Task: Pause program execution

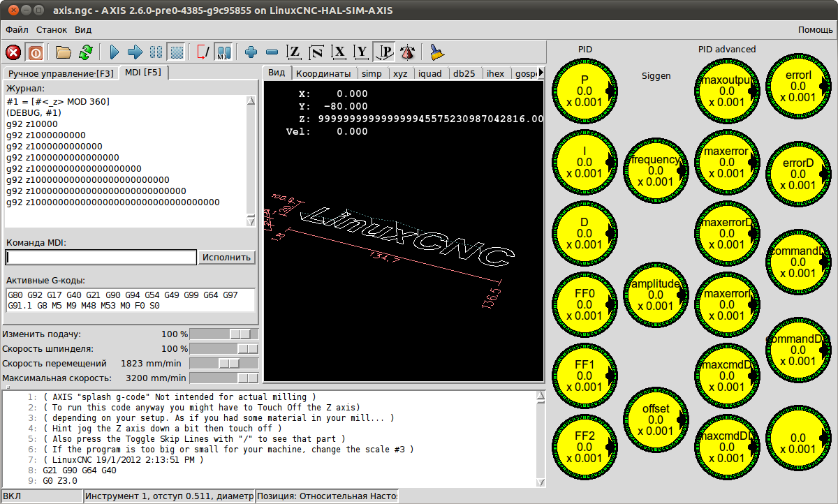Action: [x=156, y=52]
